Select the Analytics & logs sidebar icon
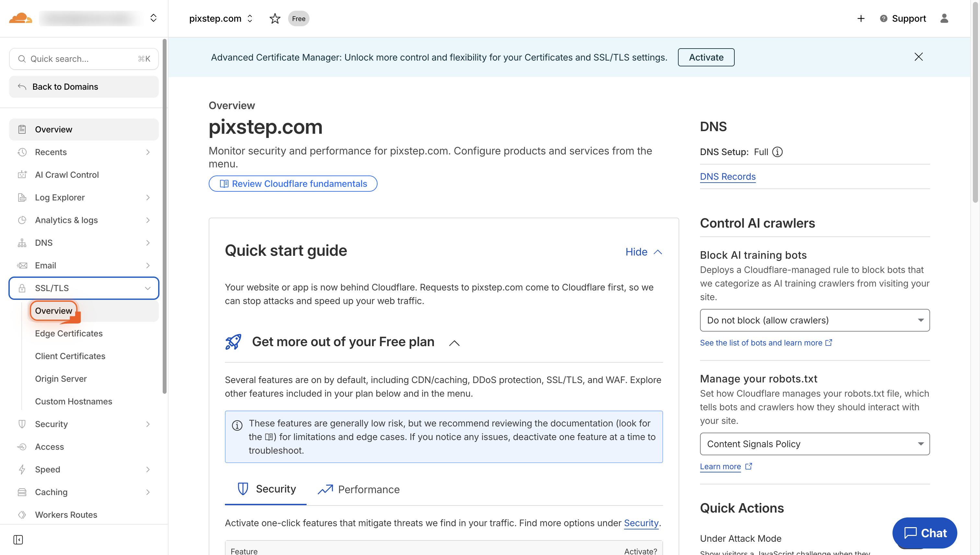Image resolution: width=980 pixels, height=555 pixels. coord(22,220)
